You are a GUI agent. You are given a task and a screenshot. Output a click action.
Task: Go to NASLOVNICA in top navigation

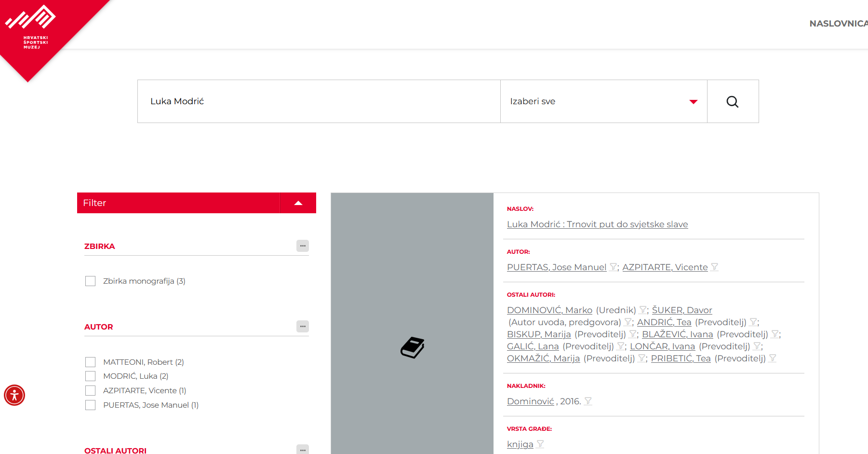pos(838,24)
